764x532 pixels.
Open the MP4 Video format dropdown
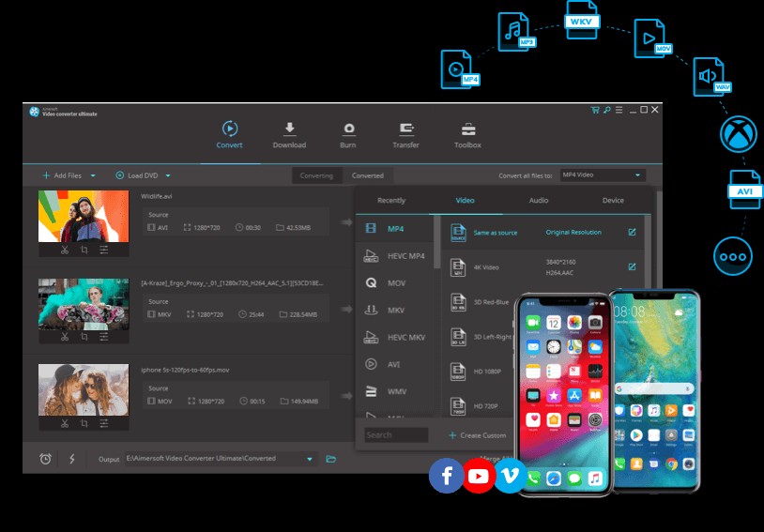point(603,175)
